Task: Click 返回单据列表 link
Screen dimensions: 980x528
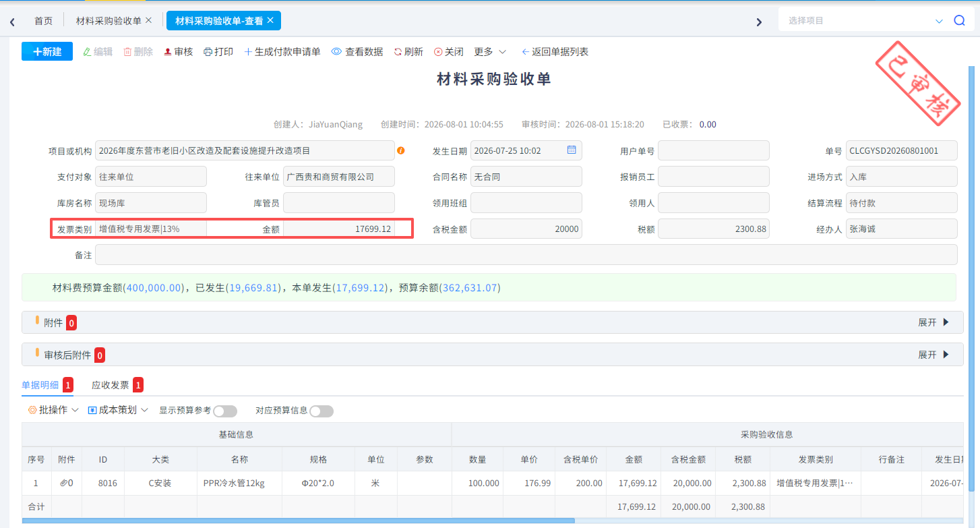Action: point(555,52)
